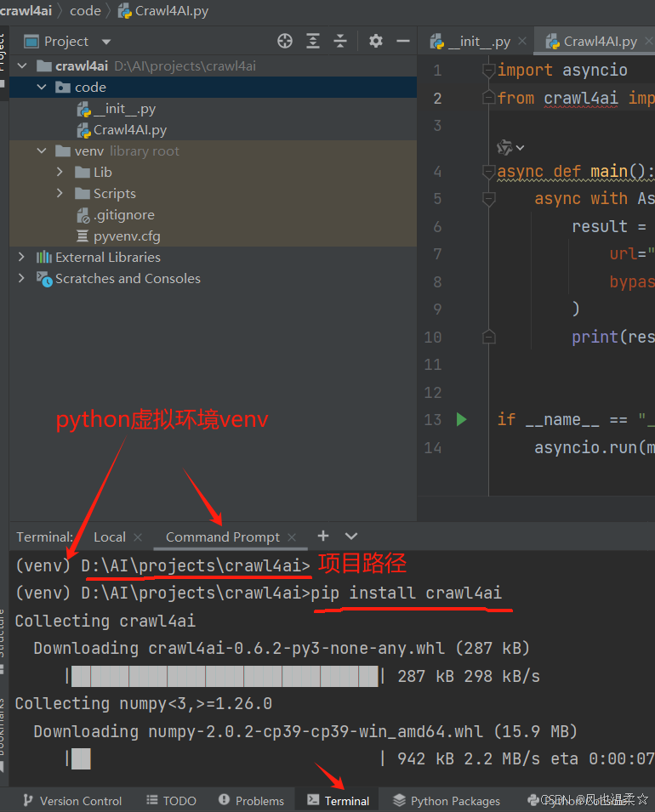Open TODO tool window
The width and height of the screenshot is (655, 812).
[172, 801]
